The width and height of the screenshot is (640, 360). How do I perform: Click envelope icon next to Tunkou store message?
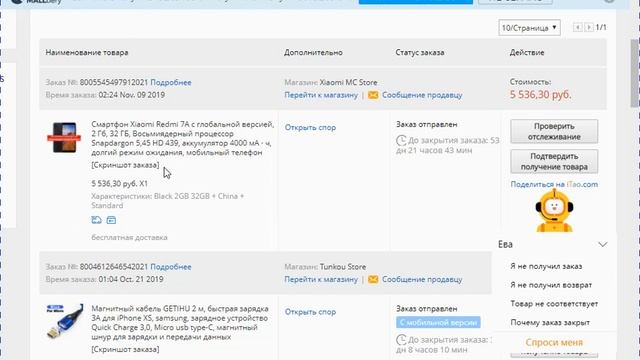click(373, 280)
